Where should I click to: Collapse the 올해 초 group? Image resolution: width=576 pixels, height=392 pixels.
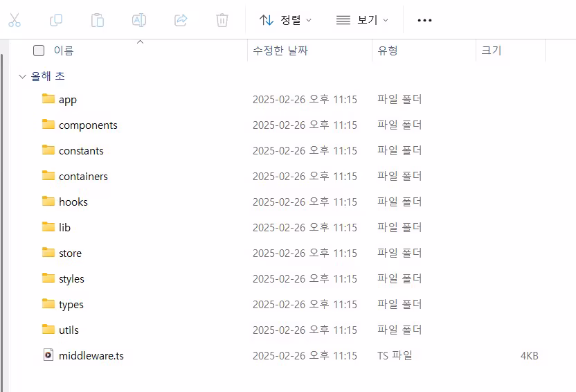coord(23,76)
